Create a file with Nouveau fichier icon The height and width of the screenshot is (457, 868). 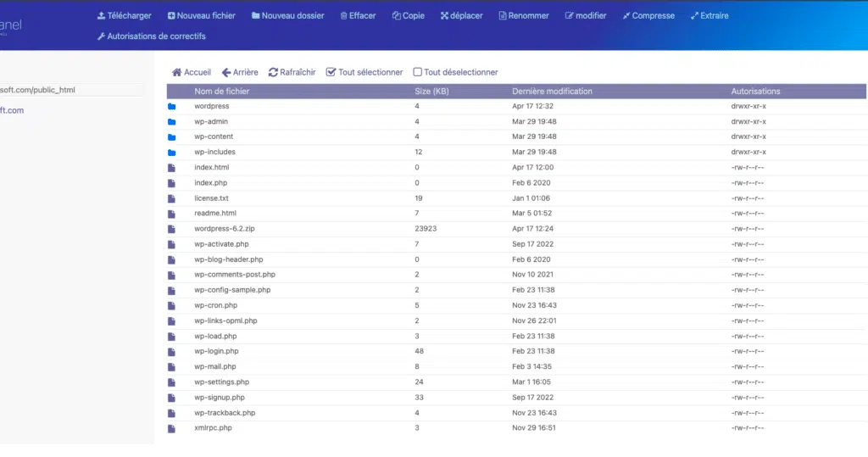coord(171,15)
